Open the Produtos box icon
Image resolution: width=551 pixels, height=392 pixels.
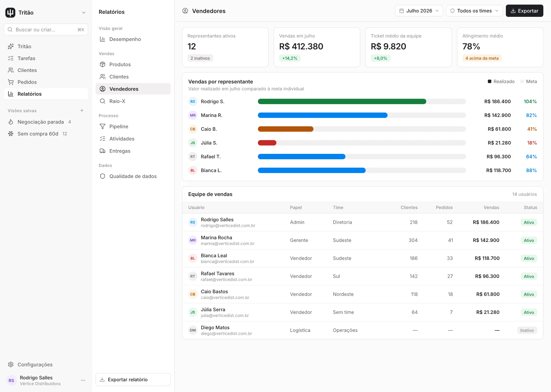coord(103,64)
